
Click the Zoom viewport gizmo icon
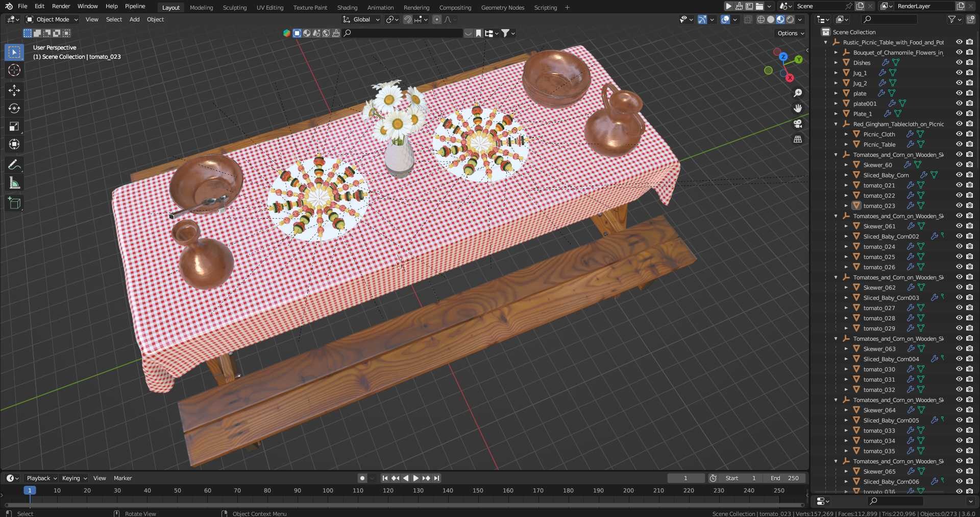pyautogui.click(x=798, y=93)
